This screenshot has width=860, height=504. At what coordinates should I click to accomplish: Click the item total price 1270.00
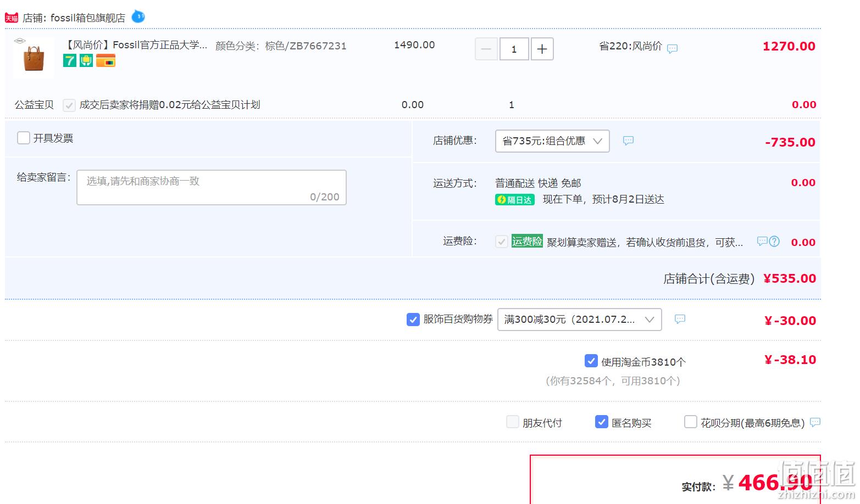pos(789,47)
